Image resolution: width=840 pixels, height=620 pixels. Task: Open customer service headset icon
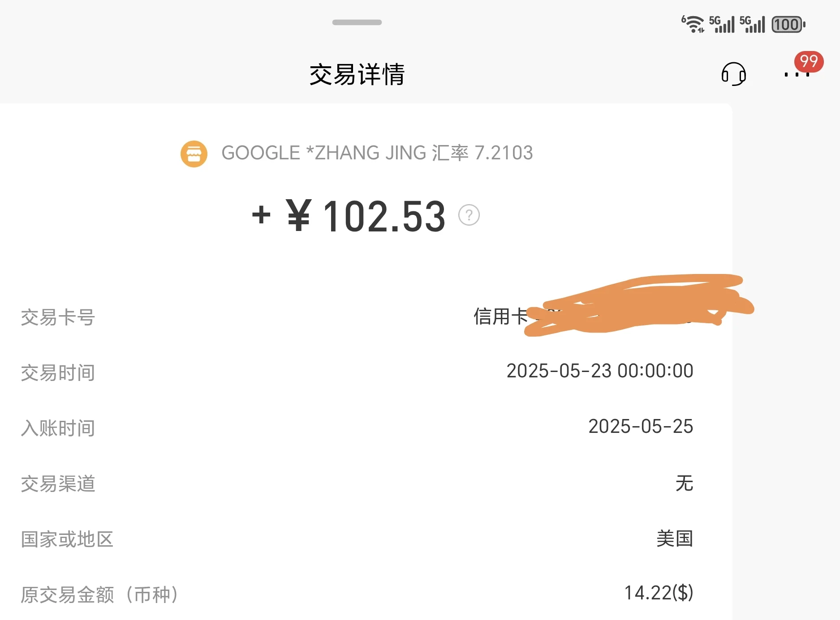[x=733, y=74]
